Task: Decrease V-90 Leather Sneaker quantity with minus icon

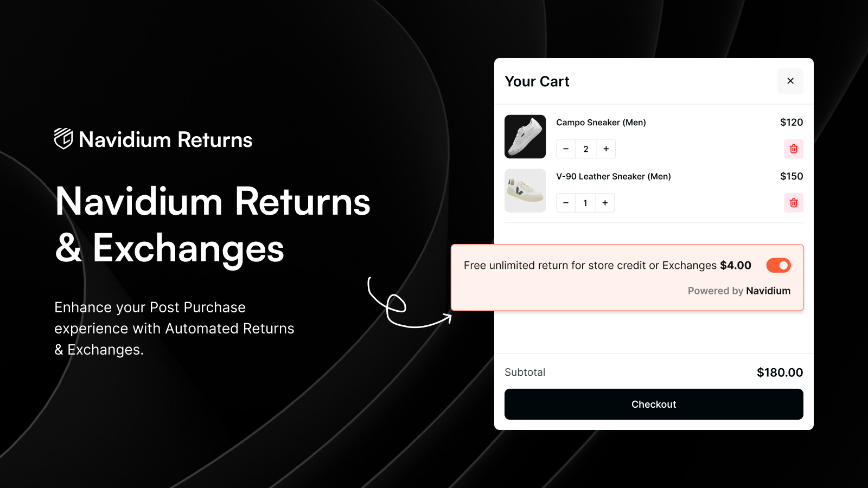Action: pos(565,203)
